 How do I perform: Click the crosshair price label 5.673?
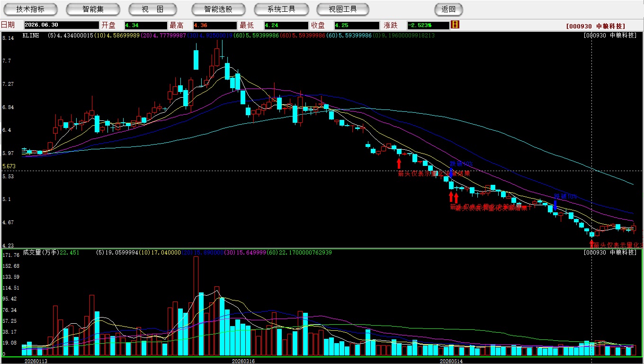pyautogui.click(x=9, y=167)
